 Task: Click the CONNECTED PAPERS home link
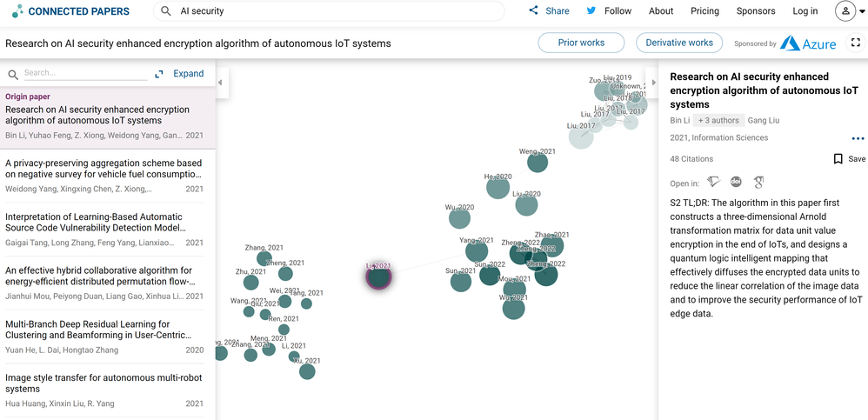tap(78, 11)
